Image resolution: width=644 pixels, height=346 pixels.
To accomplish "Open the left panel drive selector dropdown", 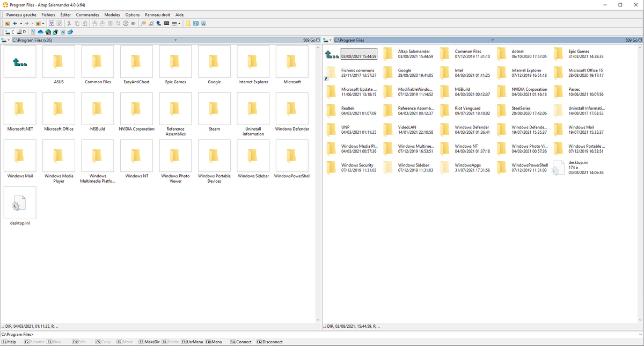I will [x=5, y=40].
